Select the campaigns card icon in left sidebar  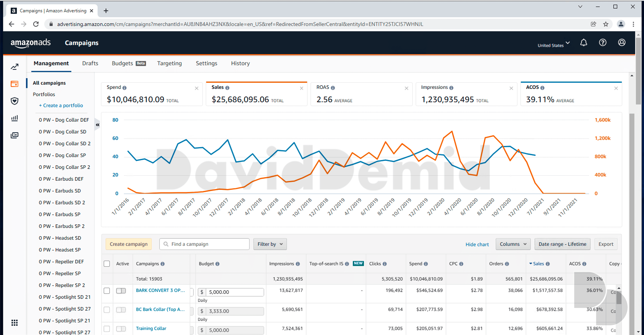click(14, 84)
